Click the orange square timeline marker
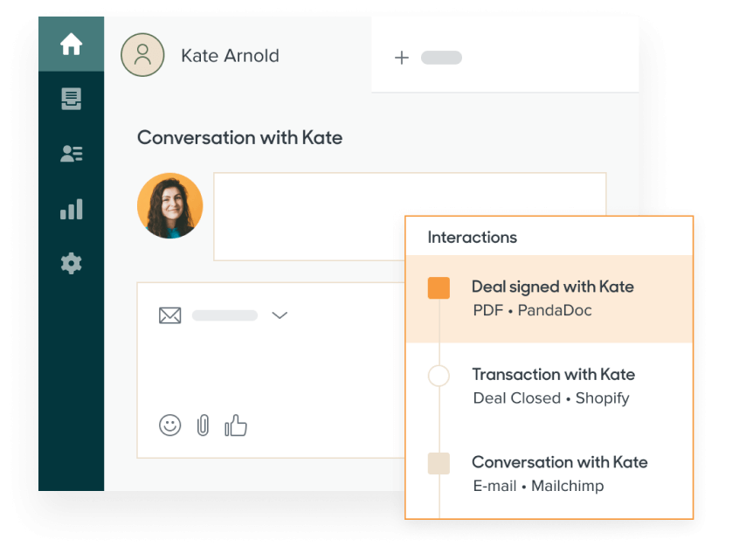This screenshot has width=746, height=560. coord(439,287)
